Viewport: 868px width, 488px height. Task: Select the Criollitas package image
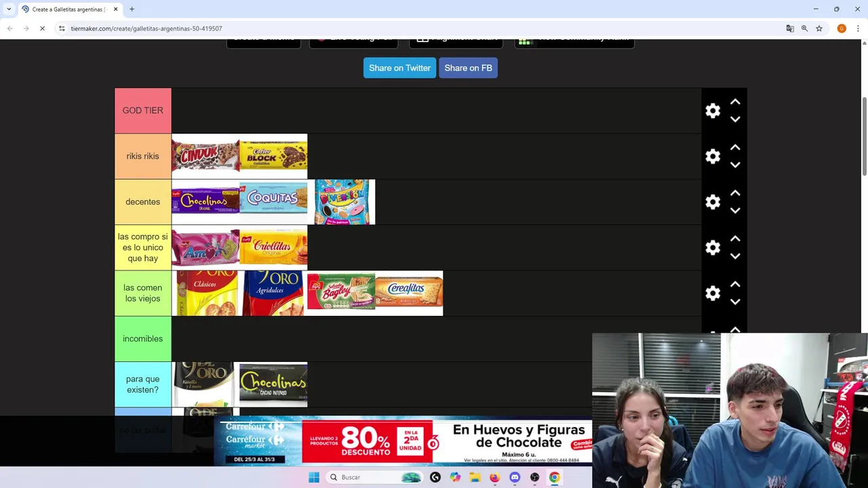(273, 247)
